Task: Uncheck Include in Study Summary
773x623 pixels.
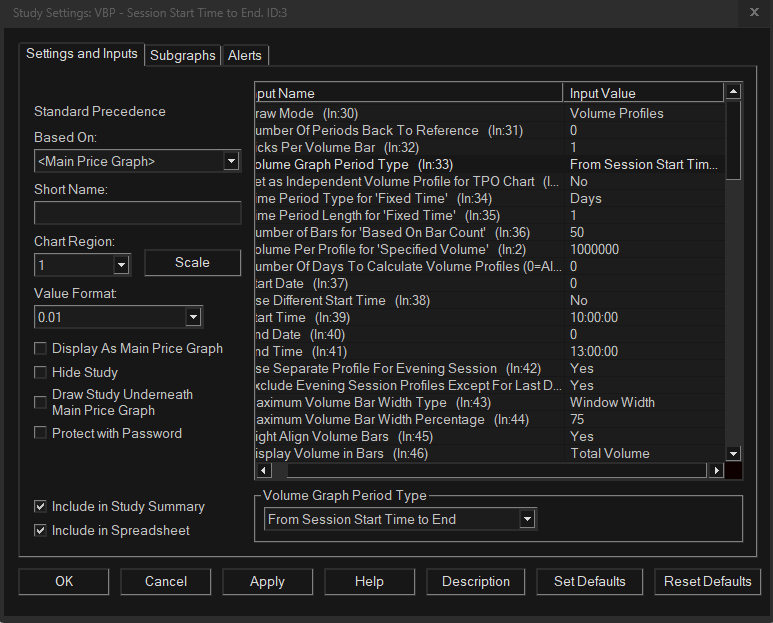Action: 41,507
